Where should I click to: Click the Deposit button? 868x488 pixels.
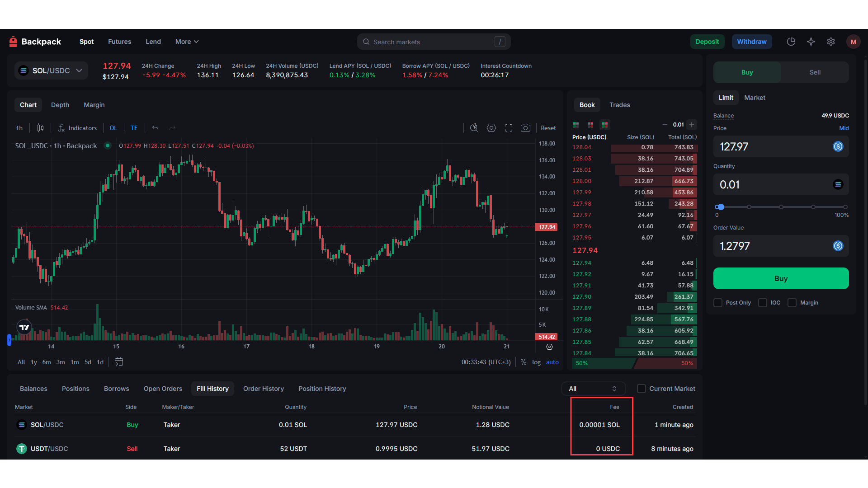(707, 42)
